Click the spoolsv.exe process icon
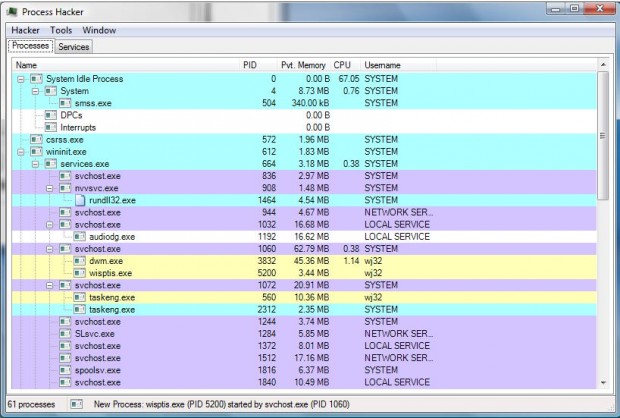620x418 pixels. coord(65,370)
